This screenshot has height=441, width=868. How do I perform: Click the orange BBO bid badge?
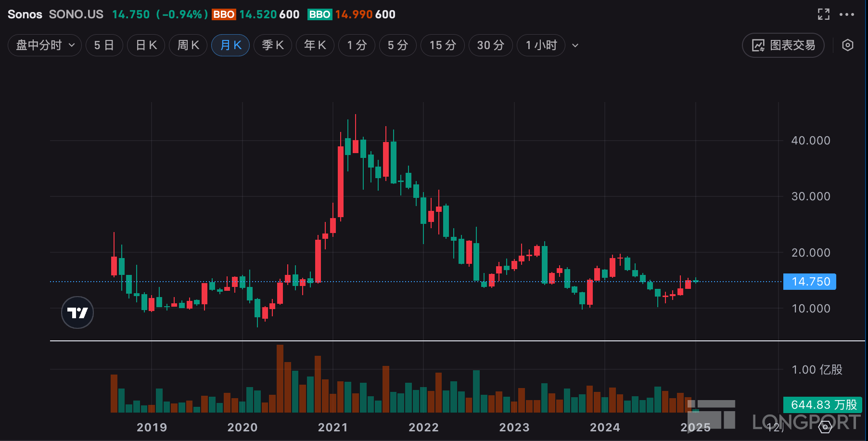click(224, 14)
